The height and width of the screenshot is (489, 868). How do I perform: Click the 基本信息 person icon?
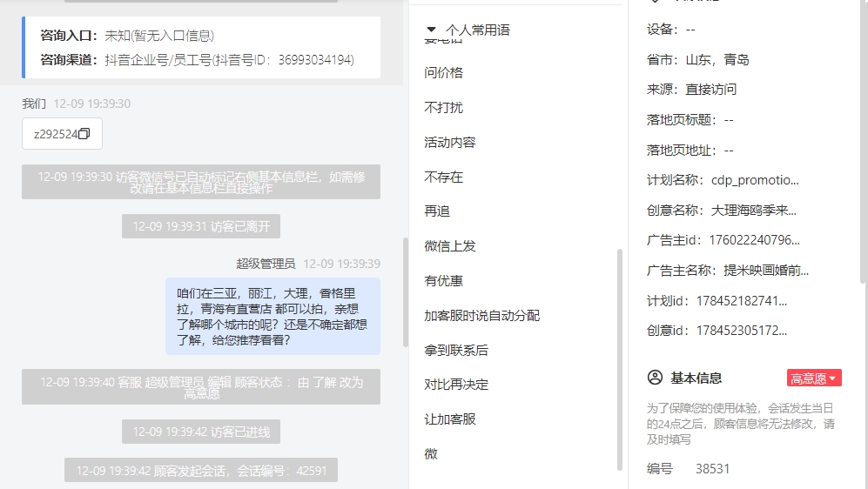click(x=655, y=378)
